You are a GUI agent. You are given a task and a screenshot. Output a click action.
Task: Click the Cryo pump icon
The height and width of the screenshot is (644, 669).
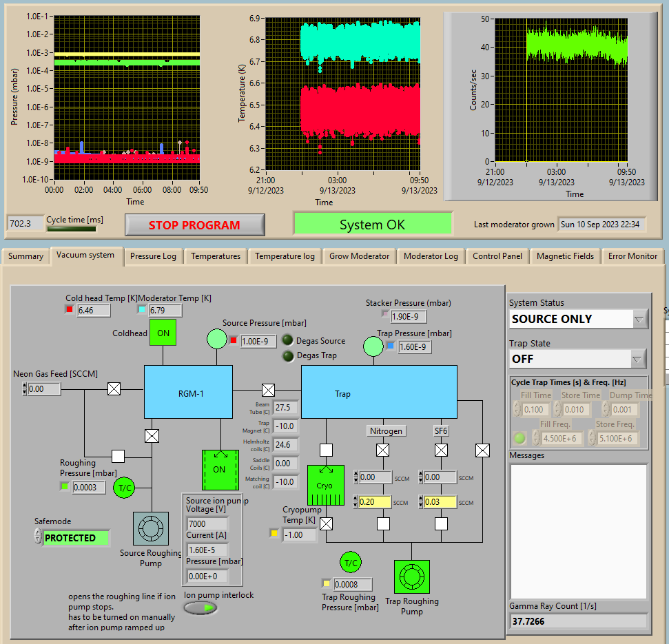click(325, 485)
